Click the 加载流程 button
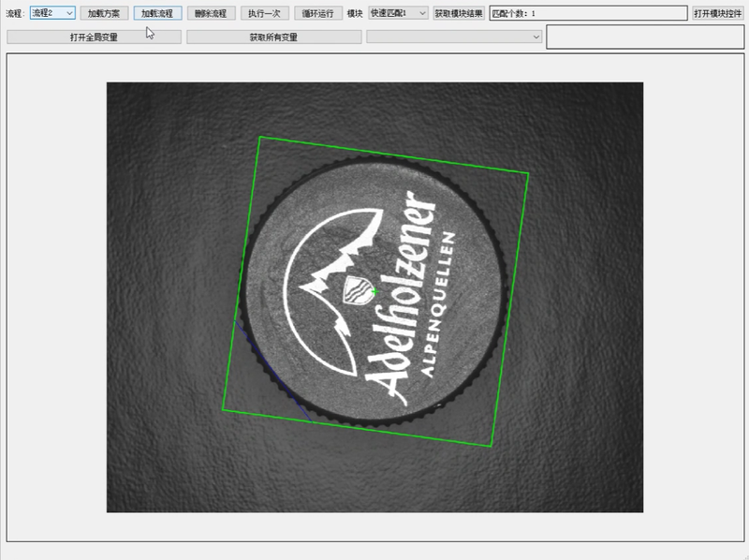Image resolution: width=749 pixels, height=560 pixels. (157, 13)
